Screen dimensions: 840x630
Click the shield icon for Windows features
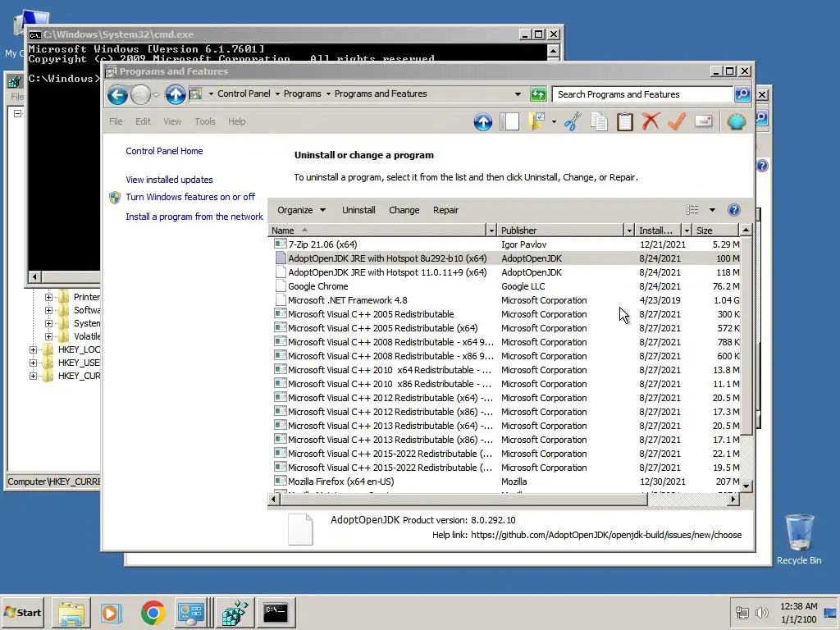tap(115, 198)
